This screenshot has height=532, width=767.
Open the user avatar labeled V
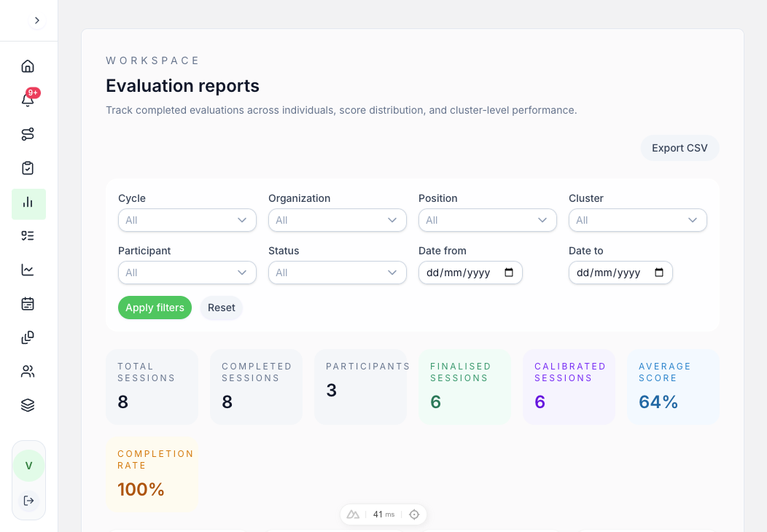(29, 466)
